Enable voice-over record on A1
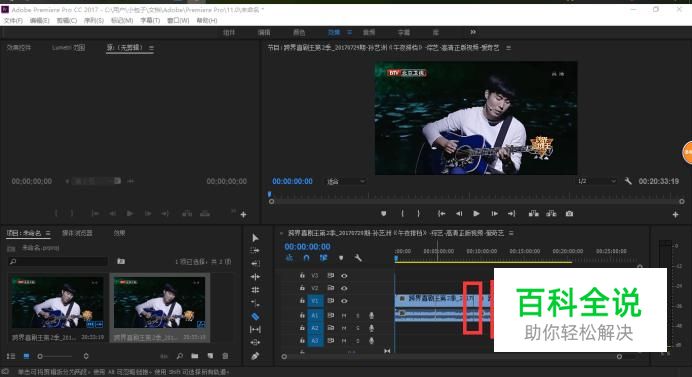Image resolution: width=692 pixels, height=377 pixels. (372, 315)
